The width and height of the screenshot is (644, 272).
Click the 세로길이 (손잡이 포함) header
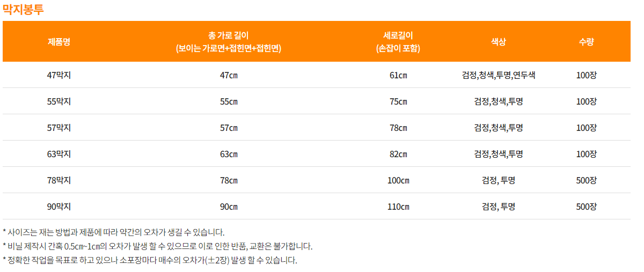398,42
